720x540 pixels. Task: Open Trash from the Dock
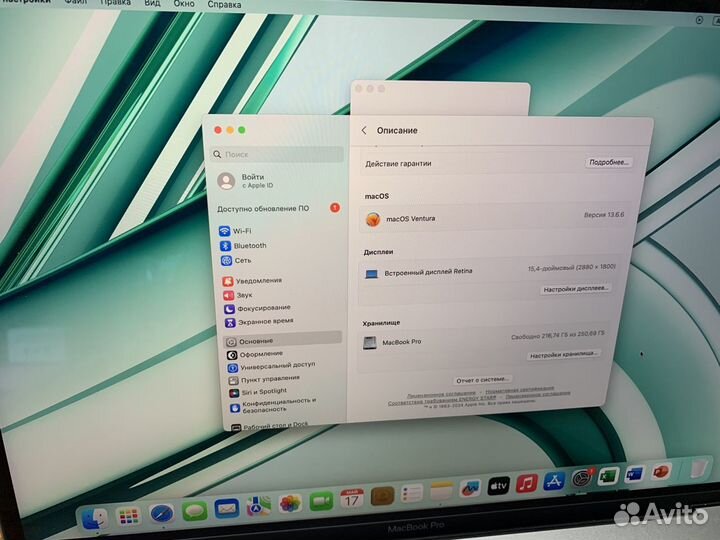click(x=698, y=468)
